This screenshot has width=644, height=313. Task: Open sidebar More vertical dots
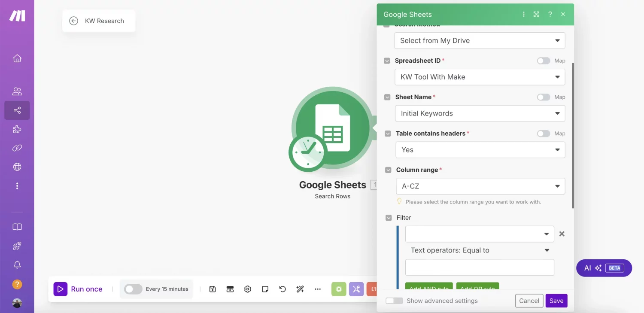(x=17, y=186)
